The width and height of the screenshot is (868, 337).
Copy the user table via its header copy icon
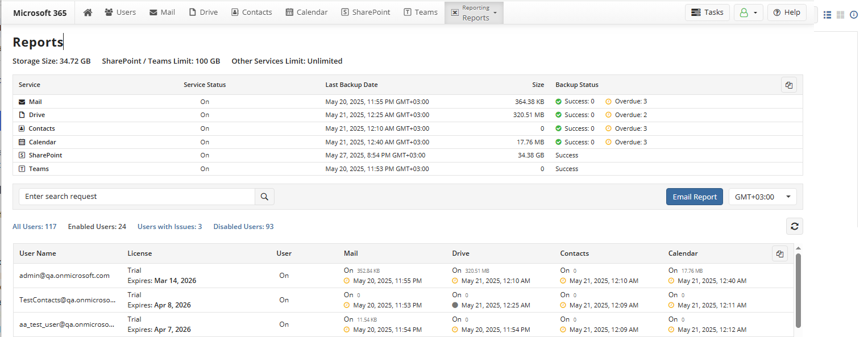click(780, 253)
